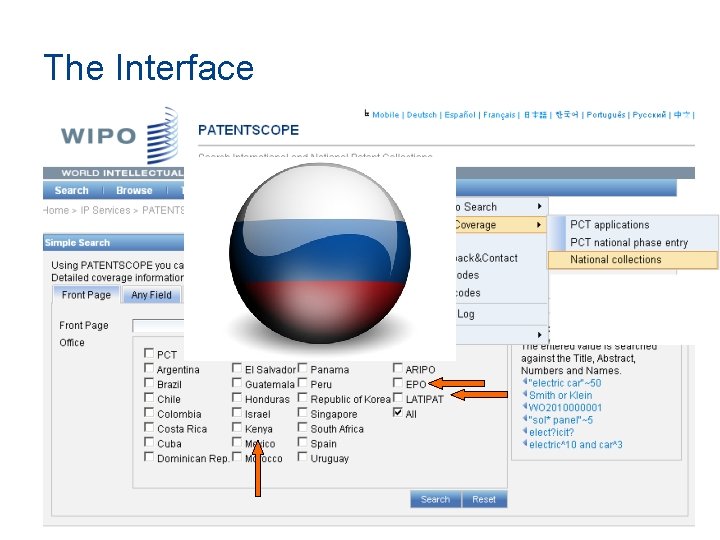The image size is (720, 540).
Task: Click the PATENTSCOPE heading
Action: (x=248, y=130)
